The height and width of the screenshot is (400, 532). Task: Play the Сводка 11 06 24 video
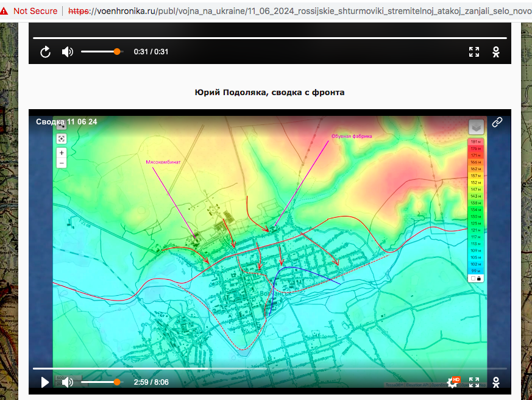click(45, 382)
